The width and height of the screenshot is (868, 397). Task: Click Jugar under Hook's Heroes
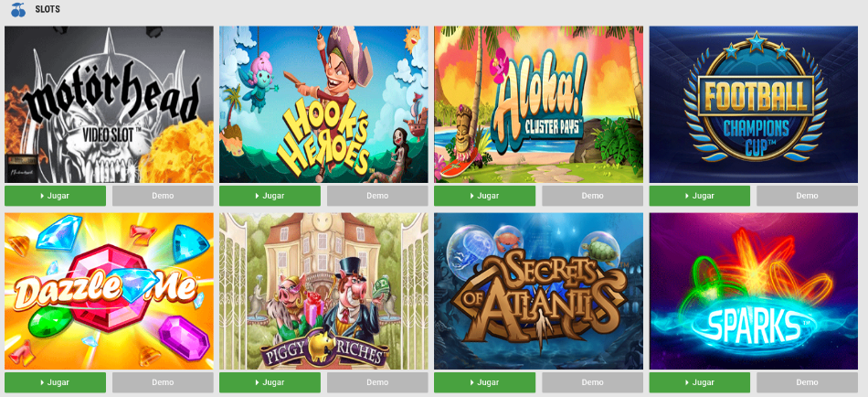[270, 196]
